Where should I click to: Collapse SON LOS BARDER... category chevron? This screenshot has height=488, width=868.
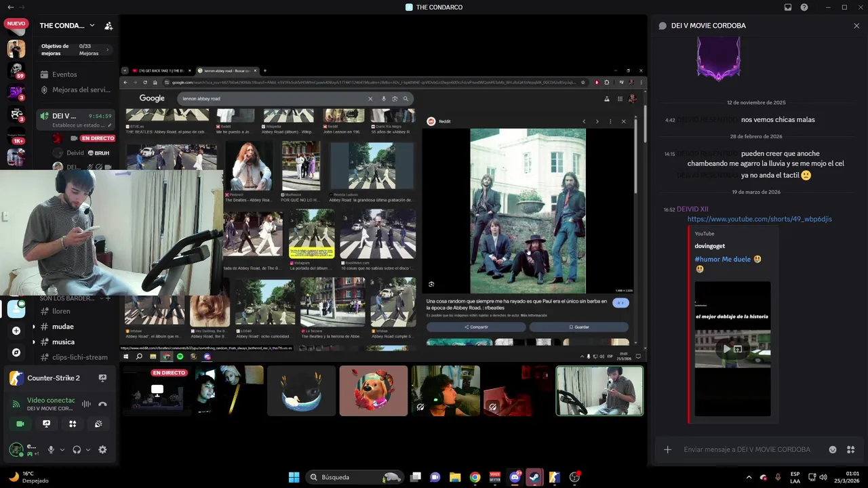(x=100, y=298)
